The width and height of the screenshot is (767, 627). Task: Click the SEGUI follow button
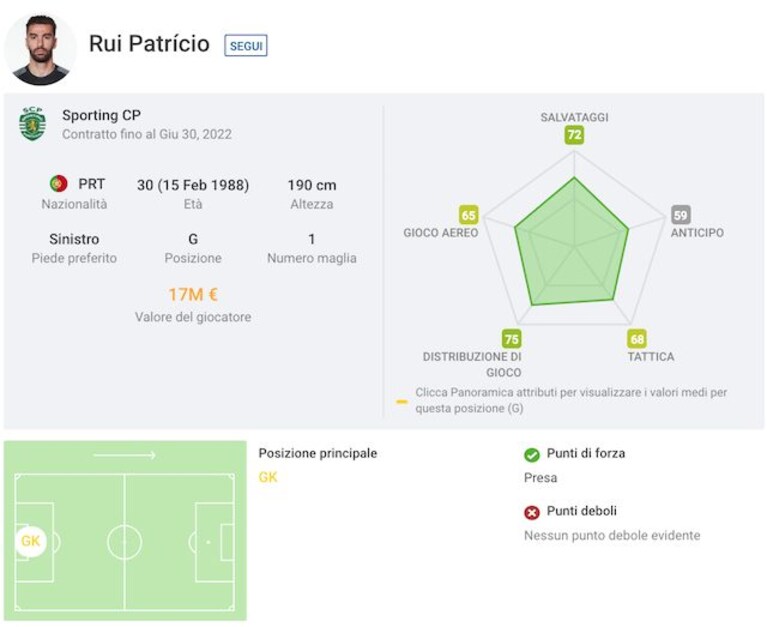(246, 45)
